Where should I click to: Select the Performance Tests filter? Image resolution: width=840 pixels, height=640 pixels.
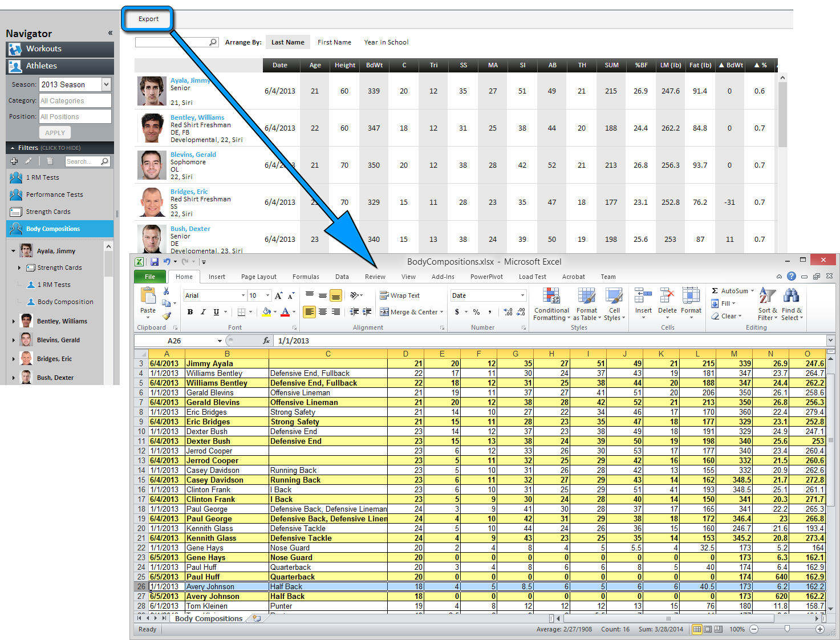[60, 195]
